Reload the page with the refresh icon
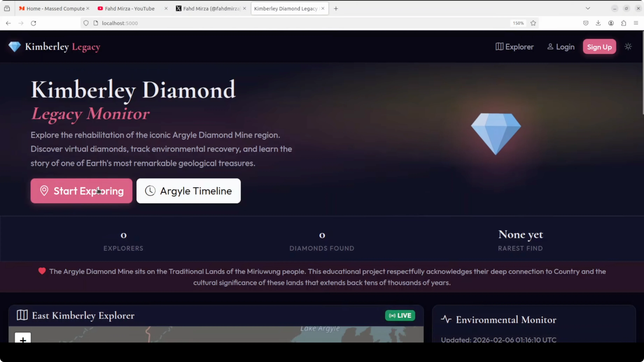 (x=33, y=23)
